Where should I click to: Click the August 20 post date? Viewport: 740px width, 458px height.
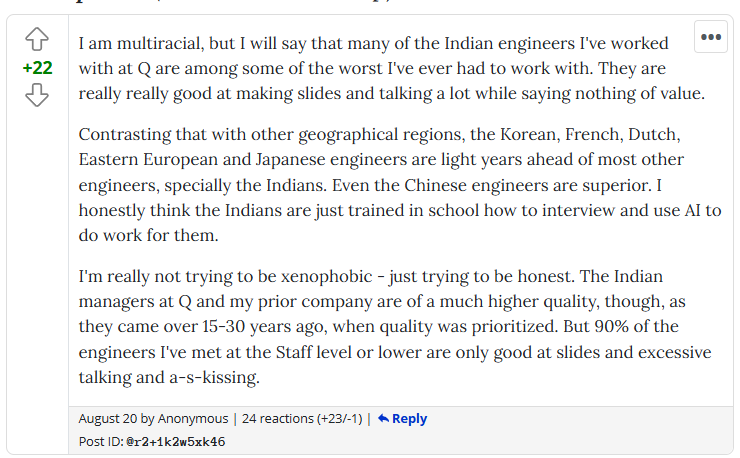click(106, 419)
